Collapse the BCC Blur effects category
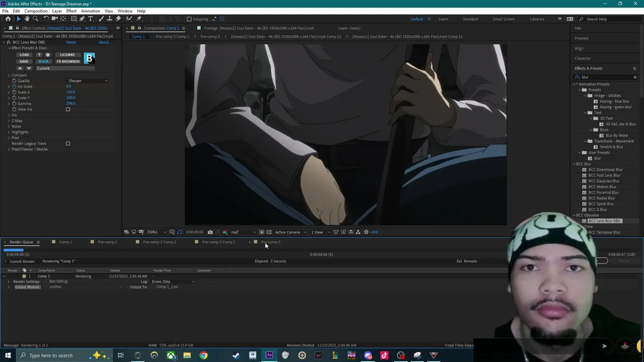The width and height of the screenshot is (644, 362). pos(574,164)
